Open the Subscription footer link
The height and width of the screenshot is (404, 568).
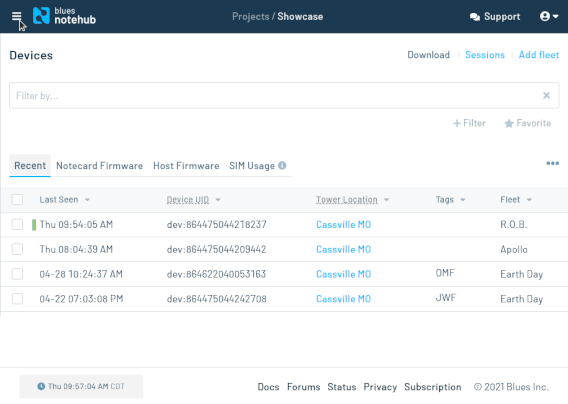pos(433,387)
